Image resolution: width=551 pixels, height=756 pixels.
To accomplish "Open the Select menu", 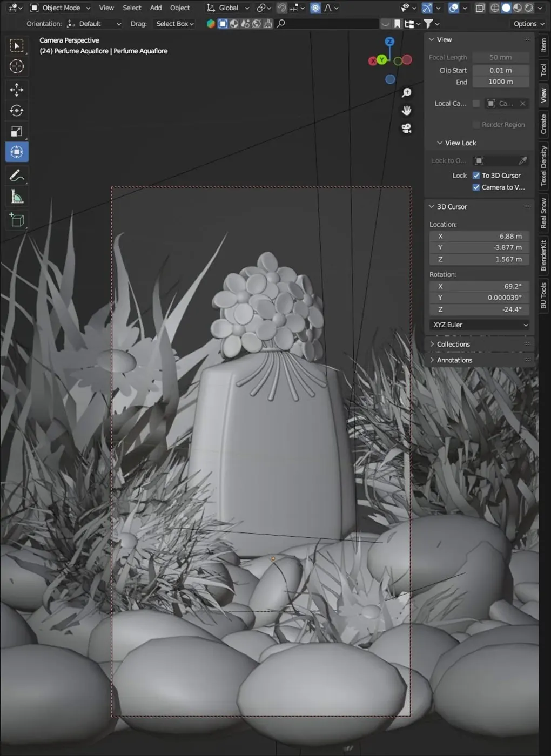I will pos(132,8).
